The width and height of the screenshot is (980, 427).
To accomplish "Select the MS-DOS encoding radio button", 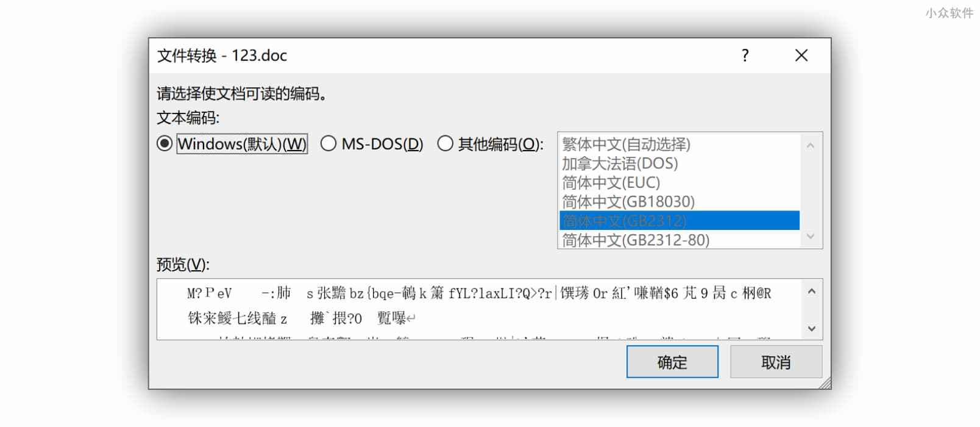I will 328,144.
